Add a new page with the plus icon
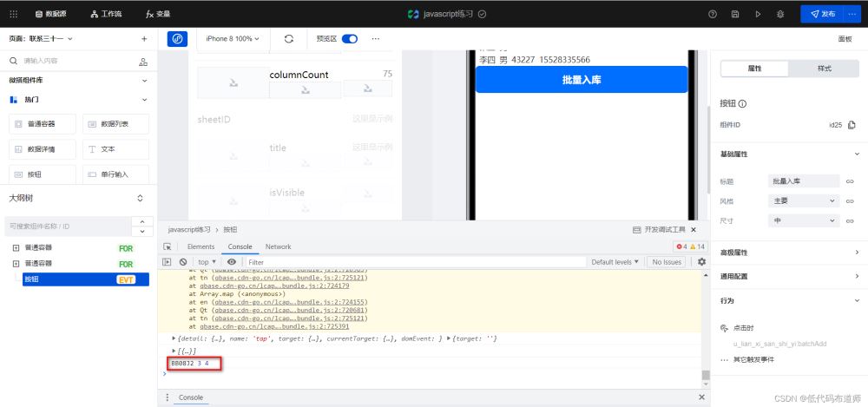 (144, 39)
